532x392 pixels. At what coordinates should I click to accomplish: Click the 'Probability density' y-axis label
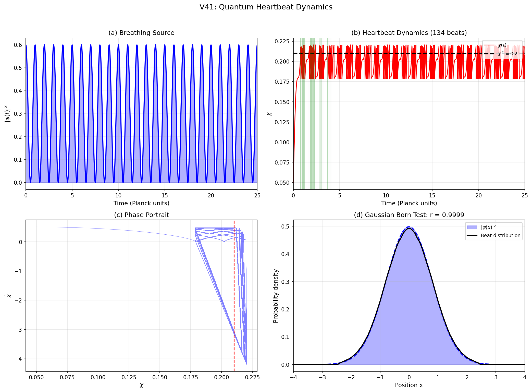coord(276,296)
